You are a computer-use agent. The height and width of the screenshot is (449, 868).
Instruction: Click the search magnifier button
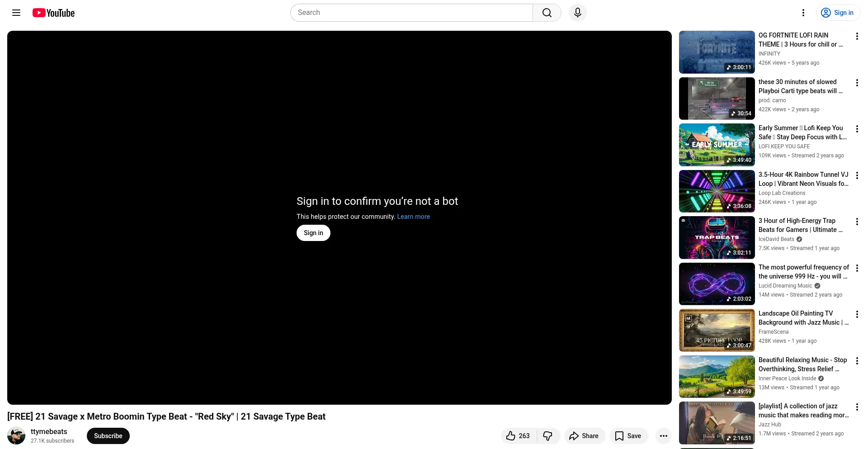547,13
